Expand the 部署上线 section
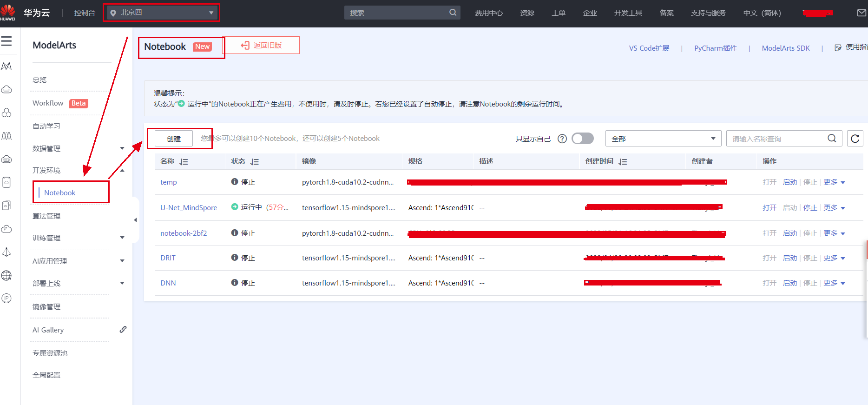The image size is (868, 405). pos(122,283)
